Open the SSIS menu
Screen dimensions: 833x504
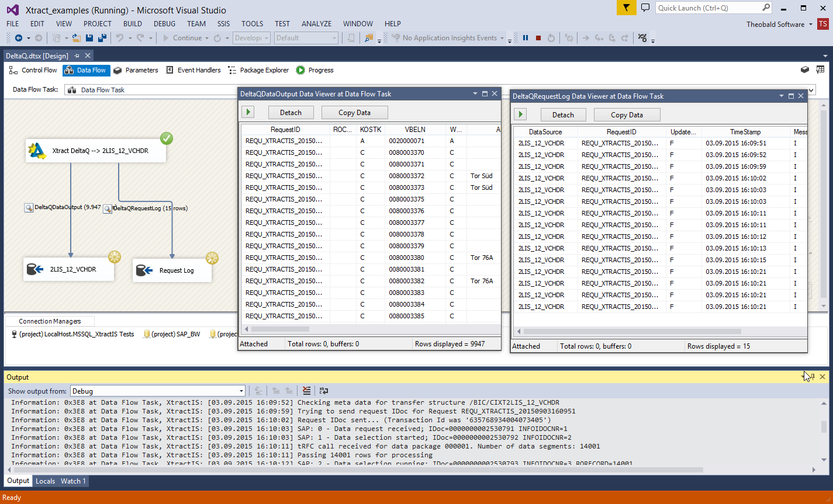pyautogui.click(x=223, y=24)
